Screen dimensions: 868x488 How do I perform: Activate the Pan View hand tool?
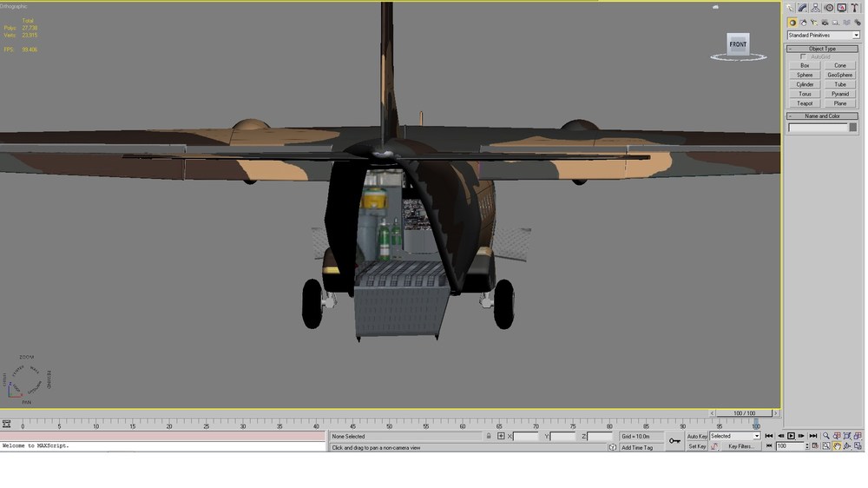[837, 446]
